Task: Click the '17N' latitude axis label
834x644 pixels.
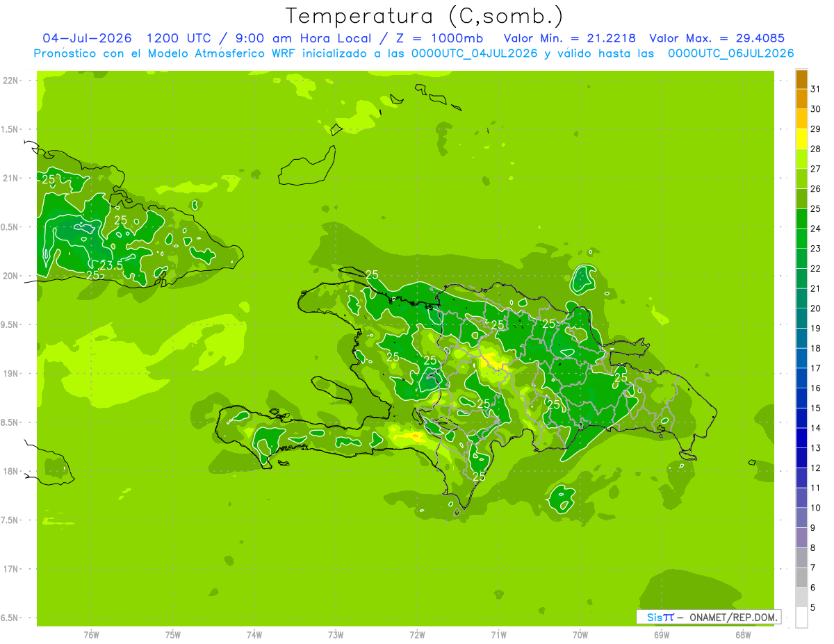Action: (10, 569)
